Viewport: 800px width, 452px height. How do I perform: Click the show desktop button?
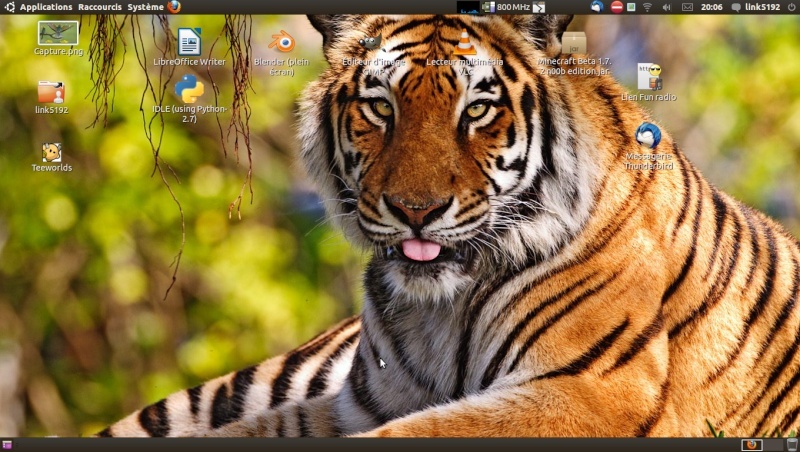pos(7,445)
